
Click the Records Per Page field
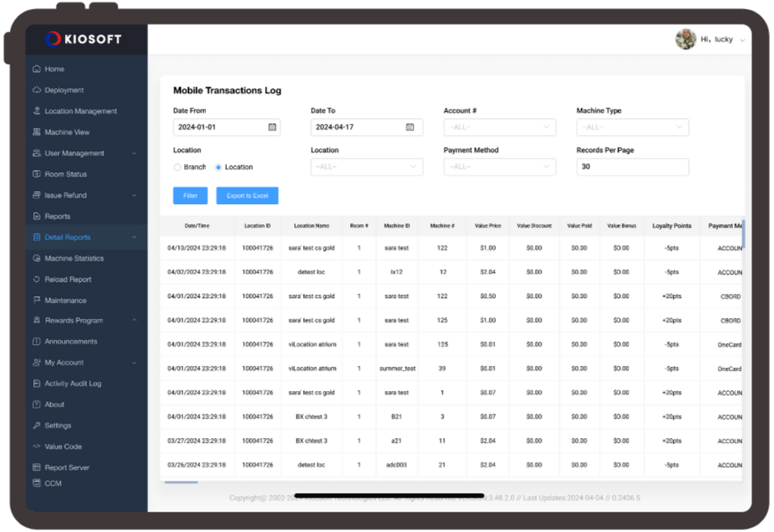coord(632,167)
